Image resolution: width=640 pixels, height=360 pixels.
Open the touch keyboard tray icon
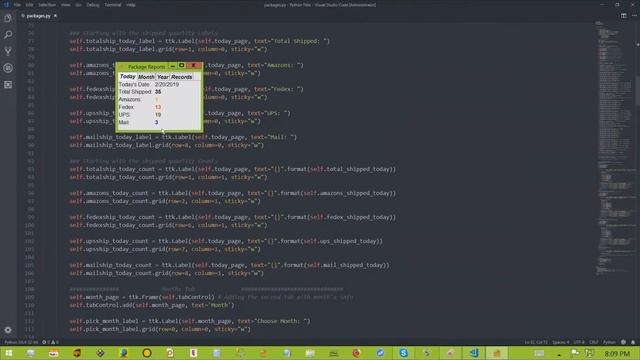[x=539, y=353]
